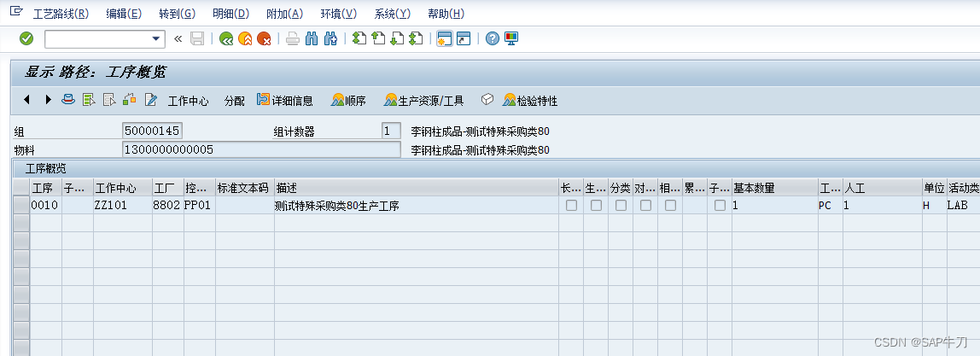Click the pencil-and-paper edit icon

(x=150, y=99)
